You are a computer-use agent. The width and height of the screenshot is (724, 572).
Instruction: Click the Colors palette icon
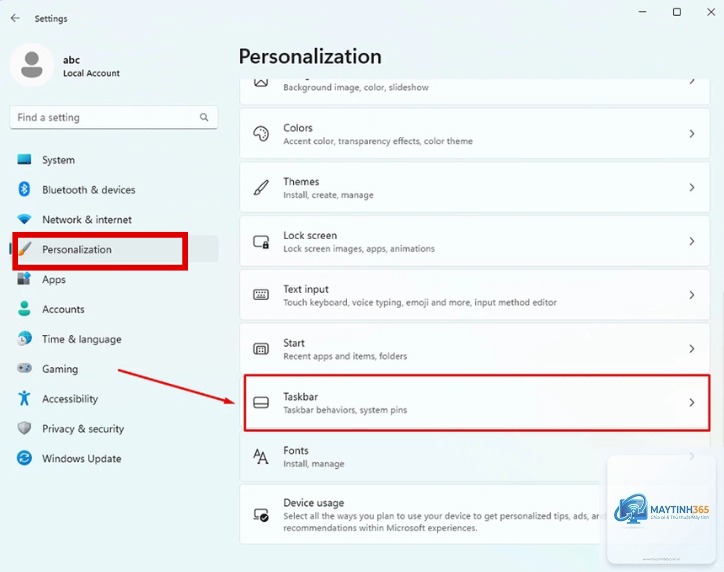[261, 134]
